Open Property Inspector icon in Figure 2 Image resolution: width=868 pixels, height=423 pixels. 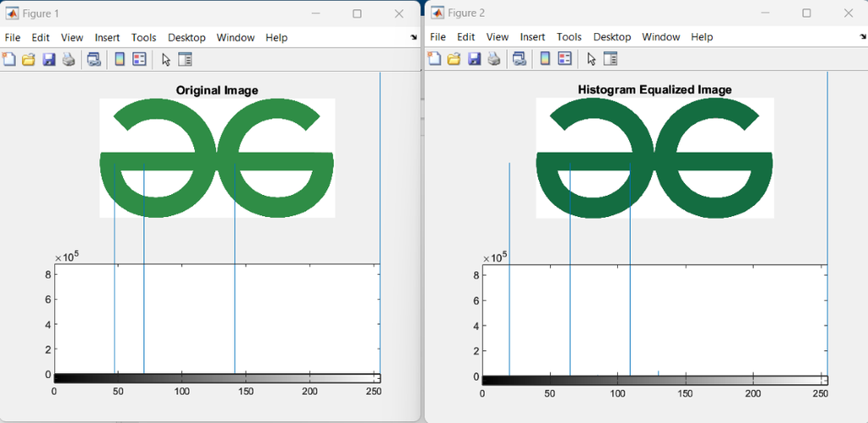610,58
